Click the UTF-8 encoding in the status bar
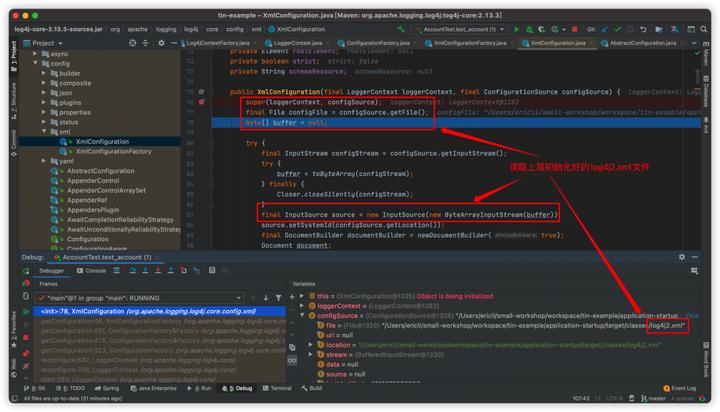This screenshot has width=720, height=412. pyautogui.click(x=614, y=398)
